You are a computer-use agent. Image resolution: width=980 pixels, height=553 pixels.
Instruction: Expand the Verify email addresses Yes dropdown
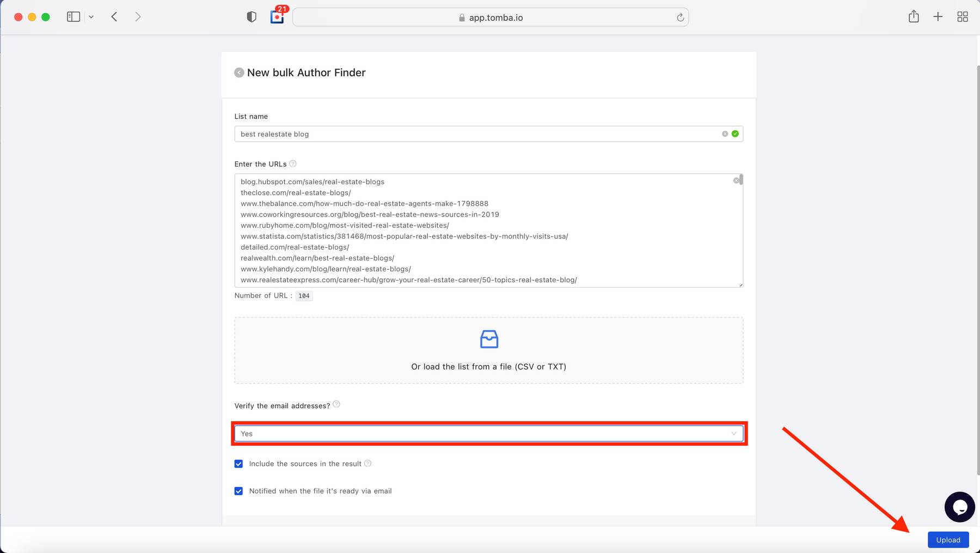[x=488, y=434]
